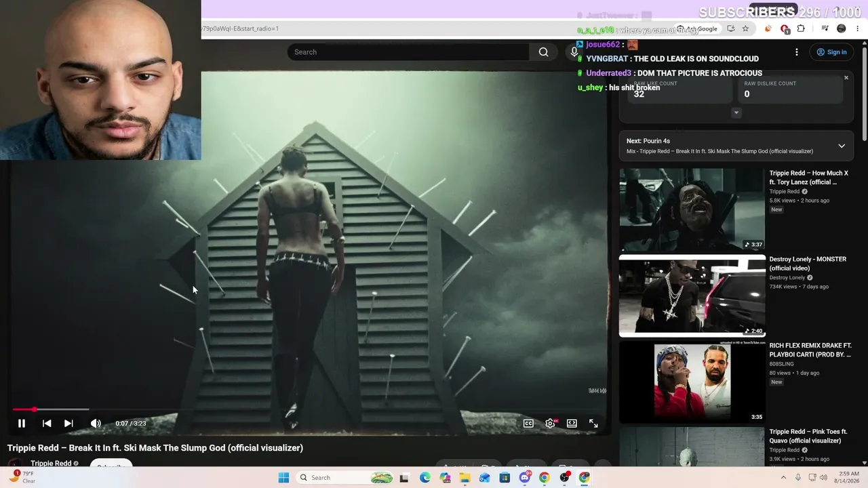Click the YouTube search magnifier button
Image resolution: width=868 pixels, height=488 pixels.
click(543, 52)
